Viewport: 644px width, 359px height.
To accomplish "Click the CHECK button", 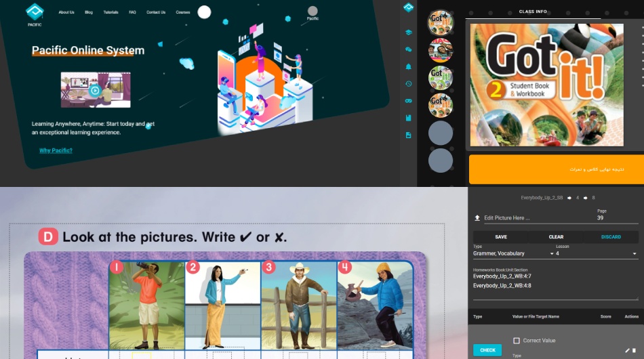I will point(487,350).
